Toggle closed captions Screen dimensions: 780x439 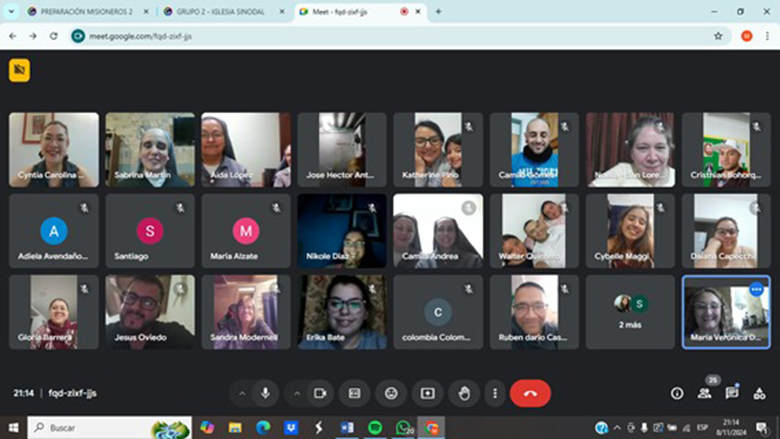354,393
